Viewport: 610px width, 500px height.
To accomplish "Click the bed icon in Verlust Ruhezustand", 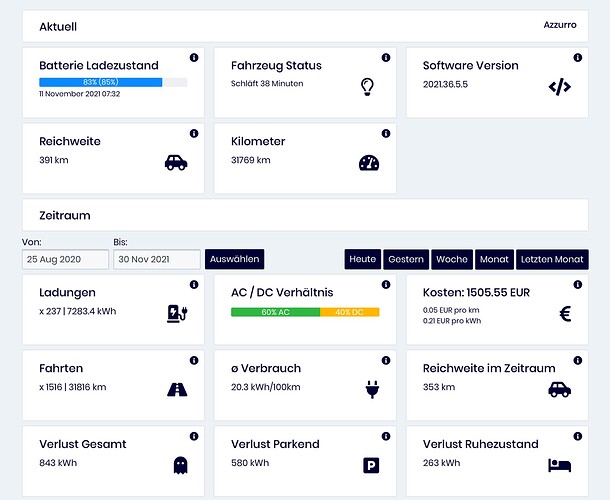I will [x=559, y=465].
